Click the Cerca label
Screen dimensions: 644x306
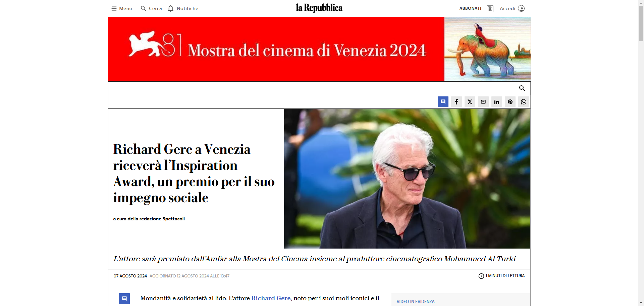point(155,8)
